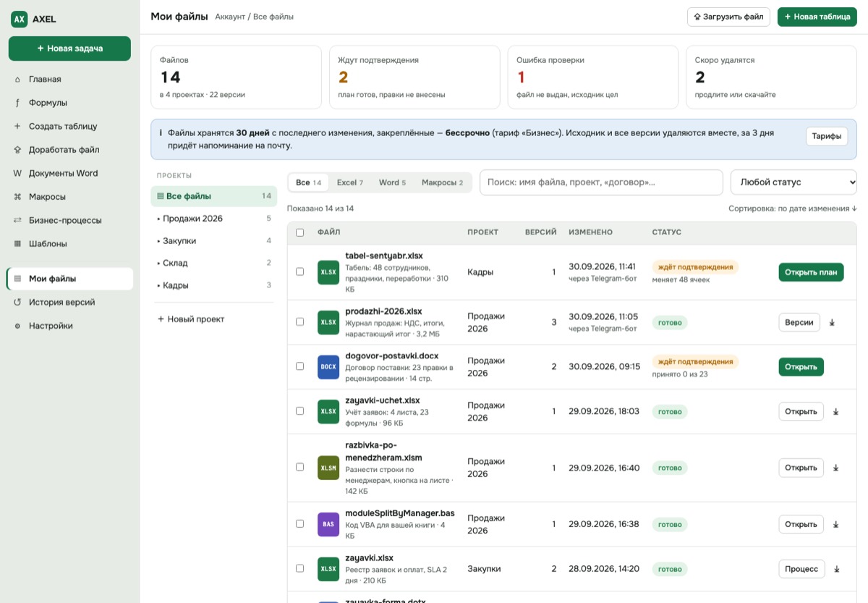Click download arrow for zayavki-uchet.xlsx
The image size is (868, 603).
click(835, 412)
